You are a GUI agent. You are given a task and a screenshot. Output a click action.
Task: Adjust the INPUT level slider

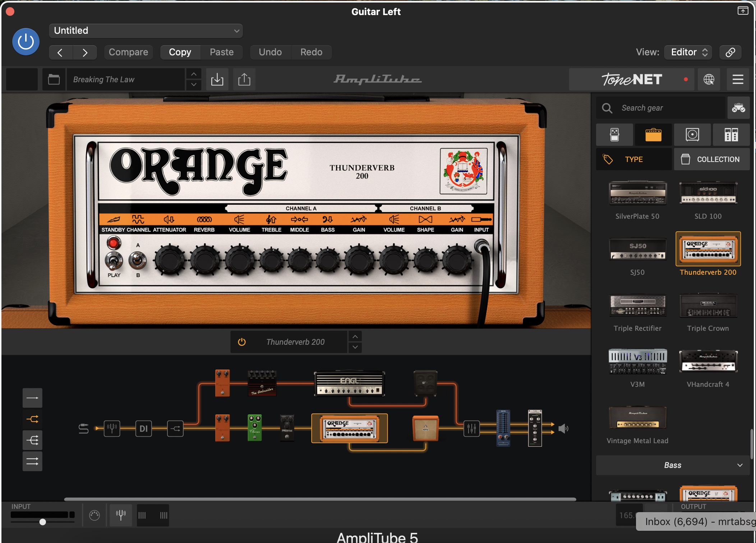[x=43, y=522]
